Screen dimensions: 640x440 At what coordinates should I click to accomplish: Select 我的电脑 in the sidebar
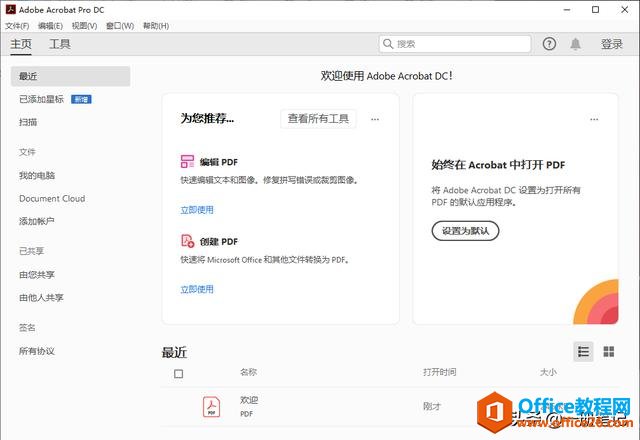37,176
